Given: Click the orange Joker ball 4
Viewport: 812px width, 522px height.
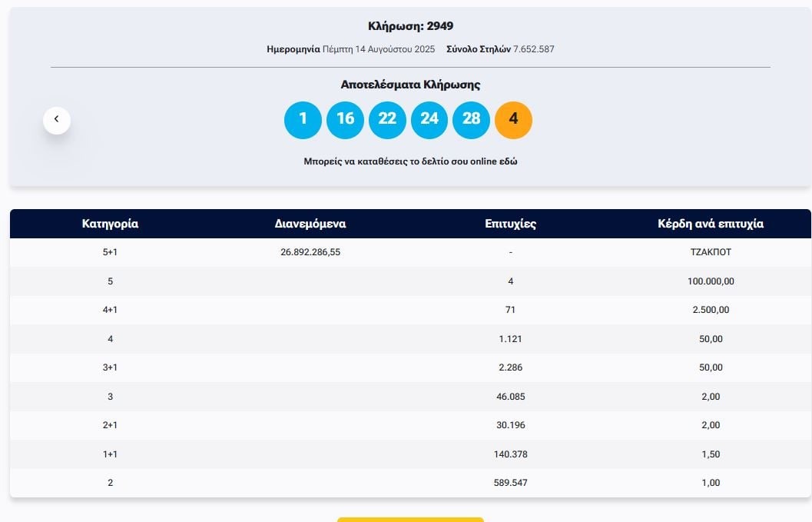Looking at the screenshot, I should point(513,120).
